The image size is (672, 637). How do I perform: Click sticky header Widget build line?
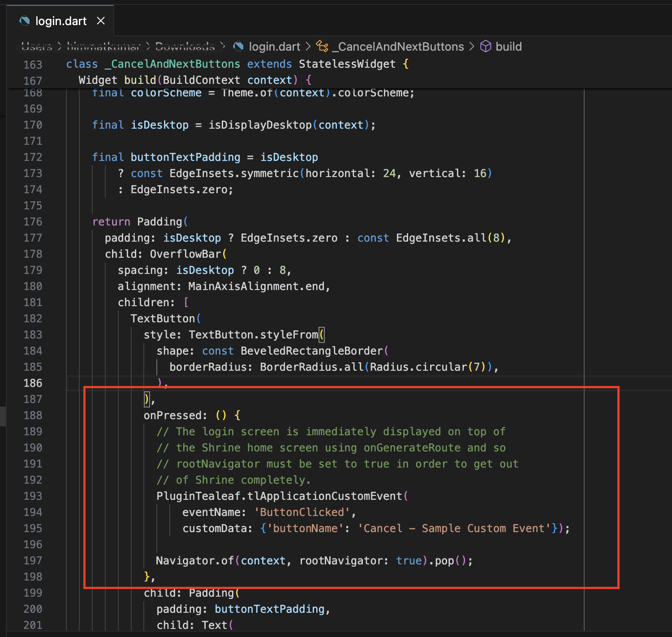(x=195, y=80)
